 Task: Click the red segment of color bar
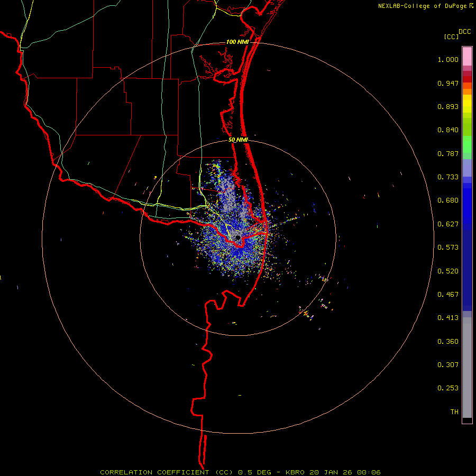(467, 79)
